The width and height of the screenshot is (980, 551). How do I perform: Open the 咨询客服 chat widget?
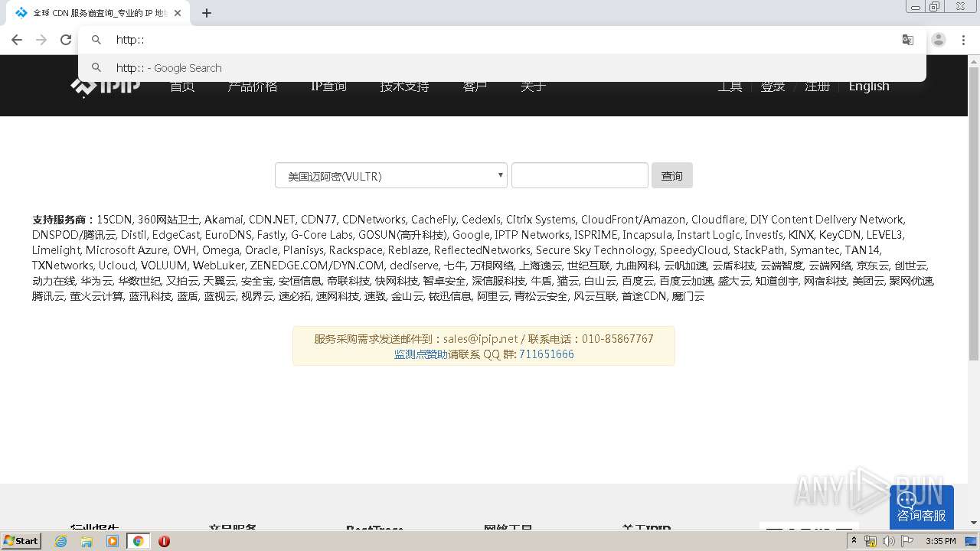click(x=922, y=507)
